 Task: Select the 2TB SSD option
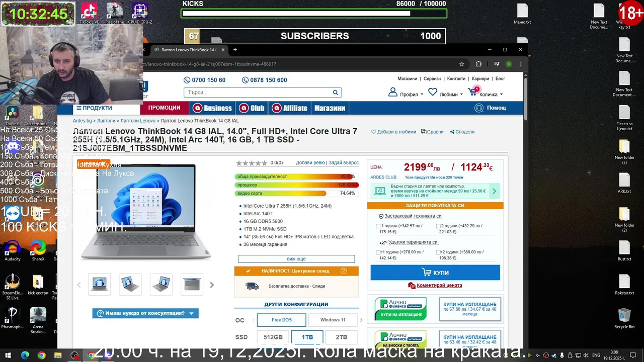(x=341, y=337)
